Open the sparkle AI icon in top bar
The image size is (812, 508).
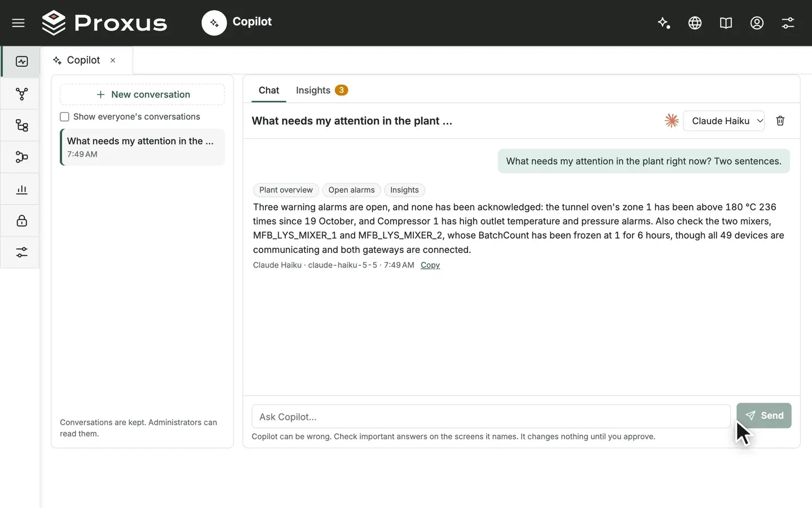point(664,23)
